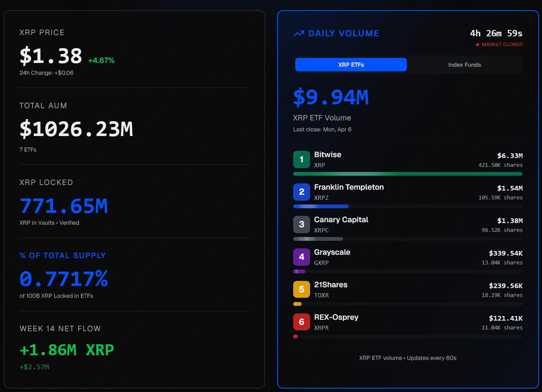Click the red Market Closed status dot
This screenshot has height=392, width=542.
477,44
